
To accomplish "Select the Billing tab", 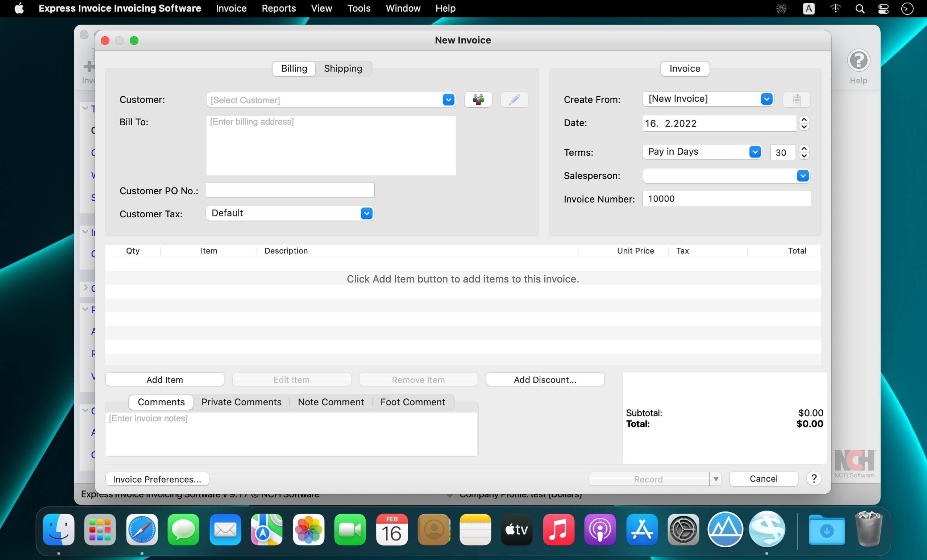I will pyautogui.click(x=294, y=68).
